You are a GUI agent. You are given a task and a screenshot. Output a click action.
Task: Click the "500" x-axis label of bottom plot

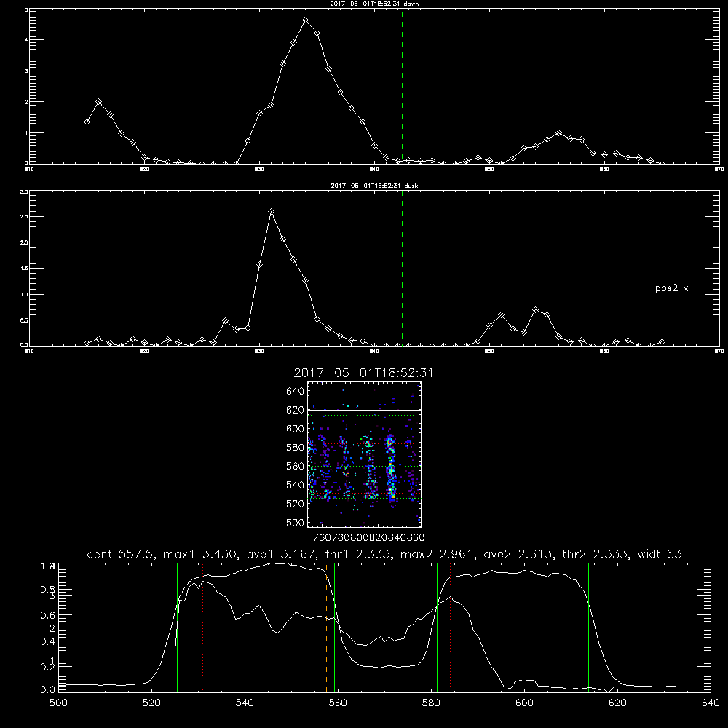click(58, 703)
